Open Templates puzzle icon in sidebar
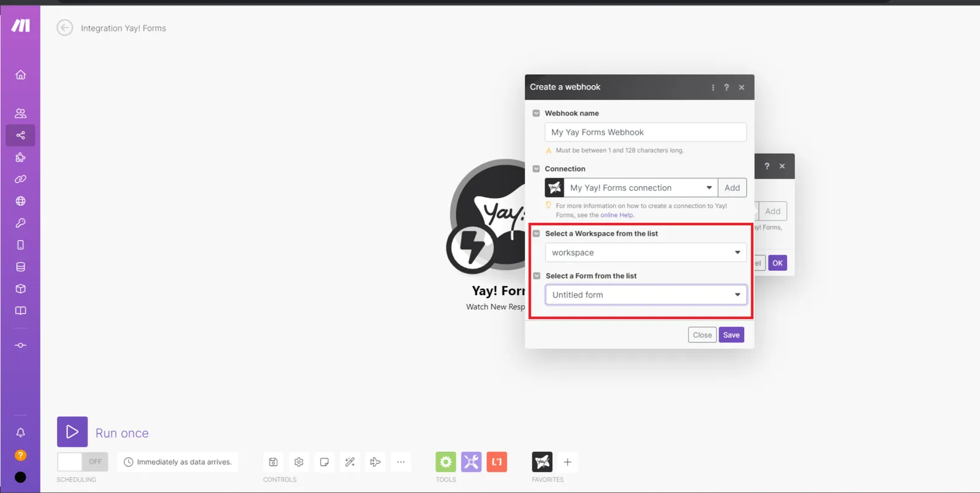This screenshot has height=493, width=980. click(21, 157)
